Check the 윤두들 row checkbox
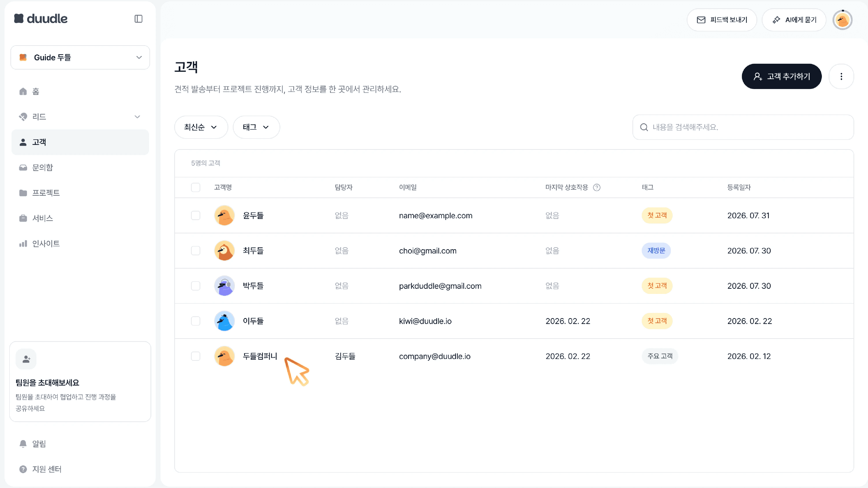This screenshot has width=868, height=488. 196,216
